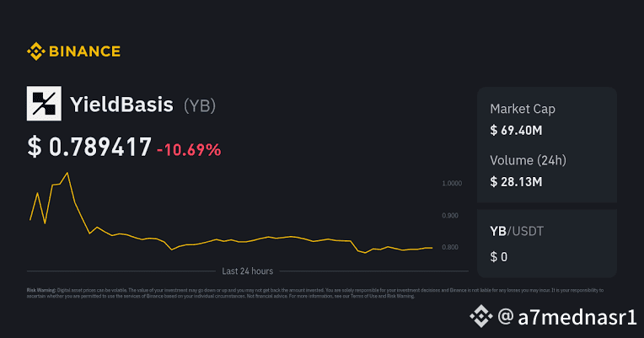Click the $ 69.40M market cap value

[x=516, y=130]
